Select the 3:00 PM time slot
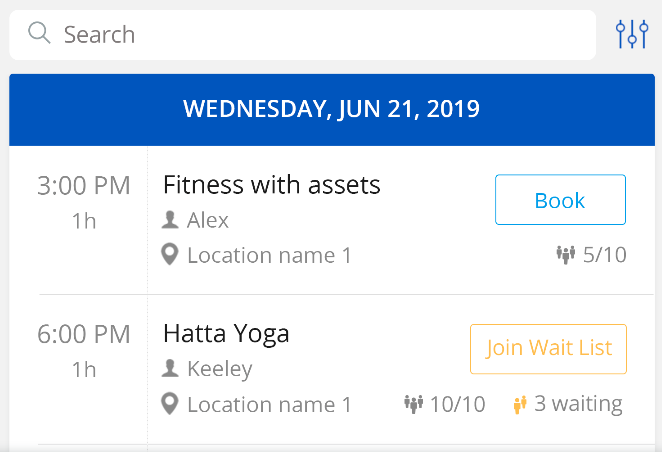This screenshot has height=452, width=662. (x=84, y=186)
